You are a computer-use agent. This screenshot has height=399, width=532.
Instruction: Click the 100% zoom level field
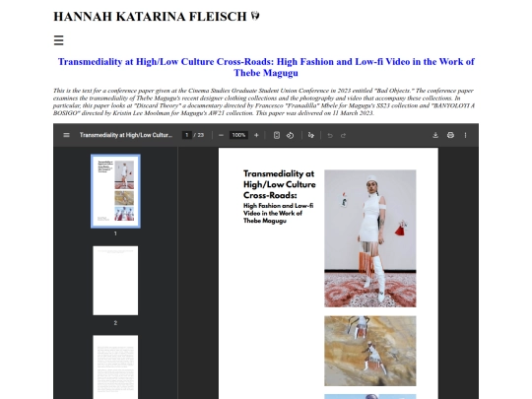[238, 135]
